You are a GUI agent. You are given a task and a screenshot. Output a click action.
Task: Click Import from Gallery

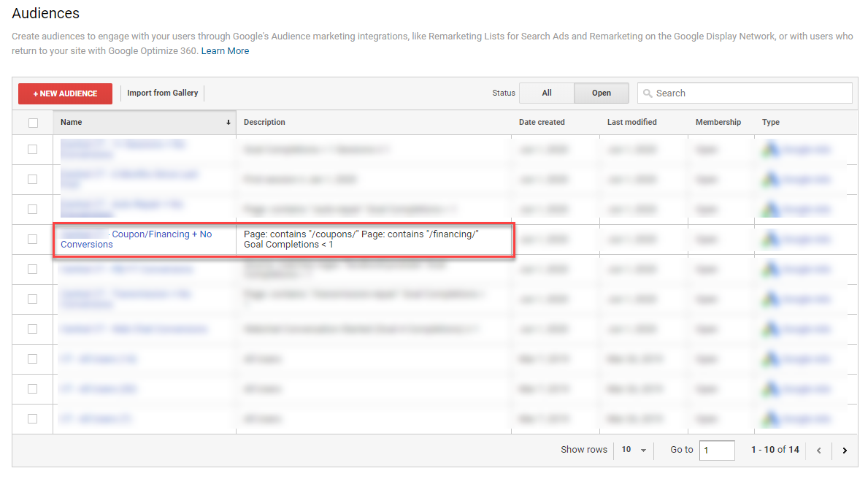pos(162,93)
